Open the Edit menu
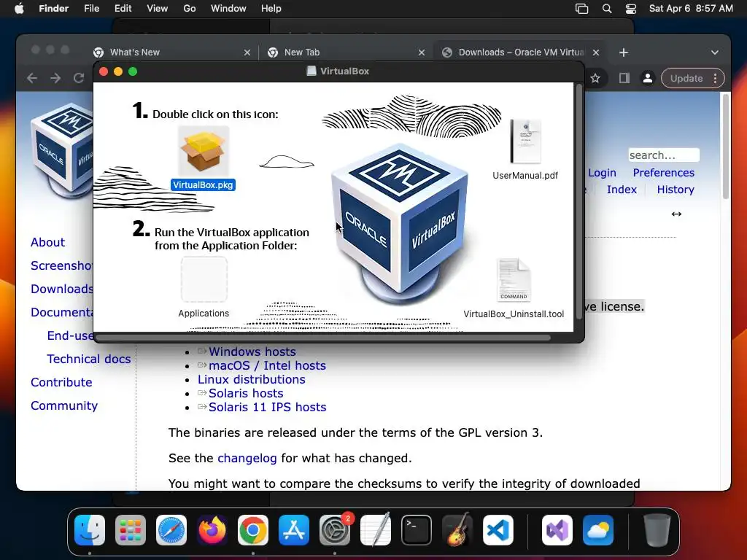This screenshot has width=747, height=560. coord(123,9)
